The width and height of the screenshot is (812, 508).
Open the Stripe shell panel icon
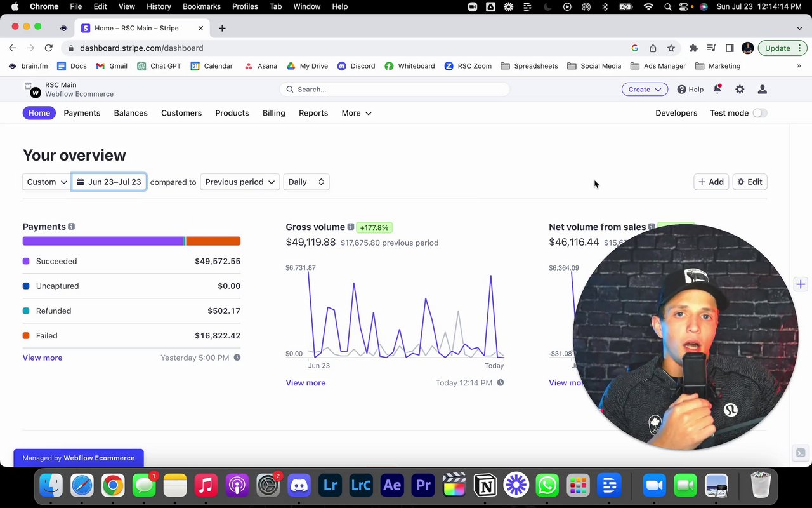[801, 453]
